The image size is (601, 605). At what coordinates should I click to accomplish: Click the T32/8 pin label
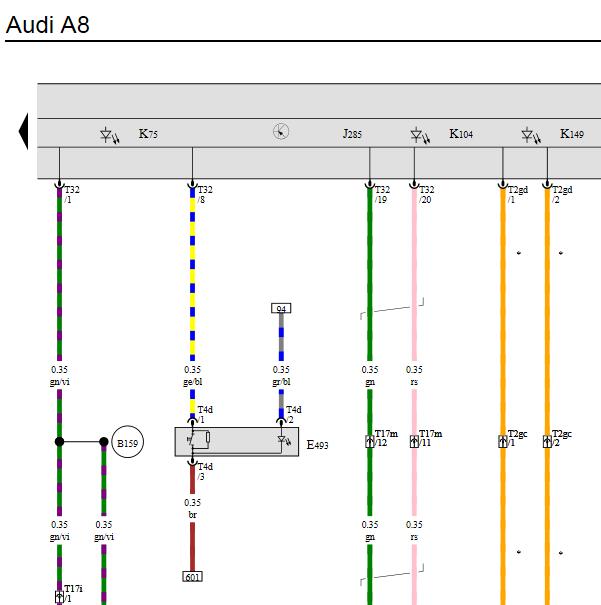coord(205,194)
